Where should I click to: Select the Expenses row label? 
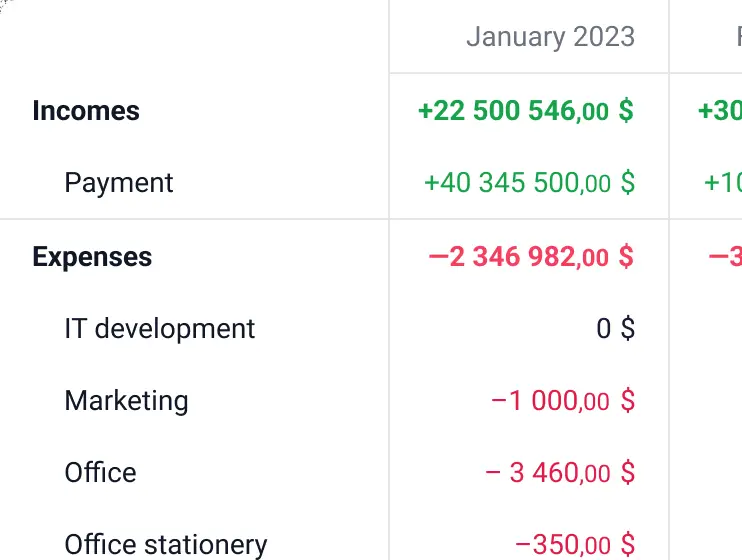(92, 257)
